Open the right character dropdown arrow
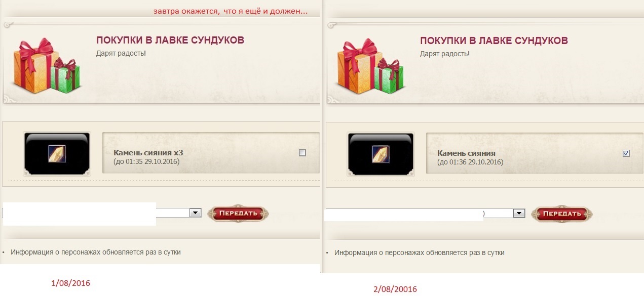The width and height of the screenshot is (644, 296). [x=518, y=213]
